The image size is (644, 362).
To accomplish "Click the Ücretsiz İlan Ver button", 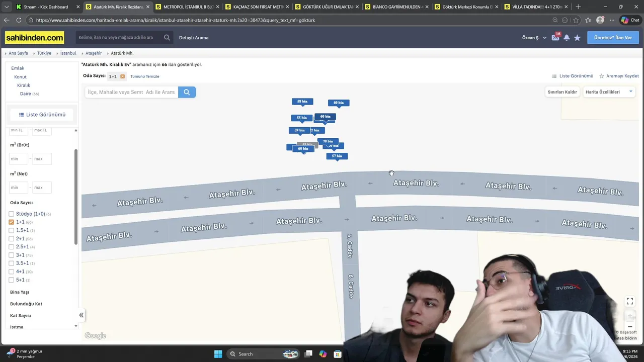I will click(x=613, y=38).
